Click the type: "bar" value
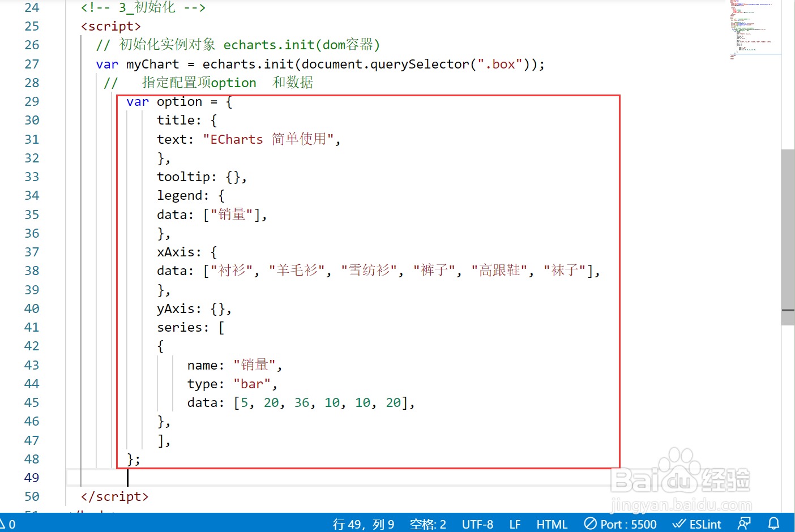The image size is (795, 532). 252,384
